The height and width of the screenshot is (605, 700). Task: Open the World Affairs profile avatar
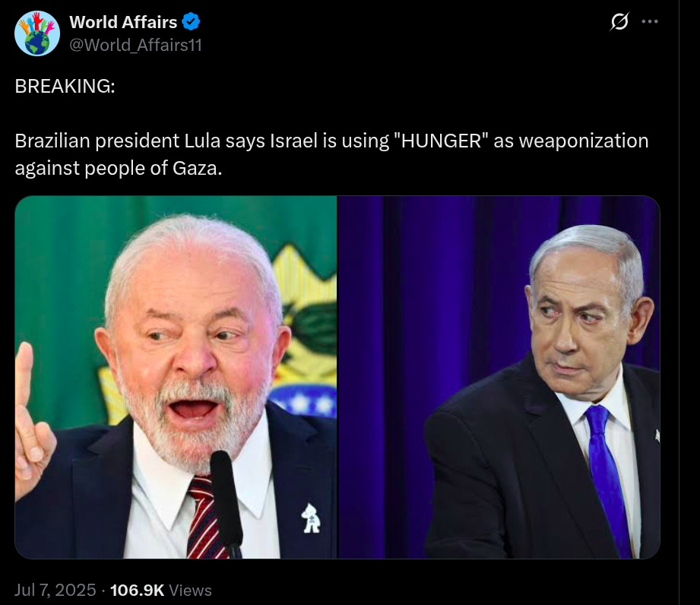point(37,33)
